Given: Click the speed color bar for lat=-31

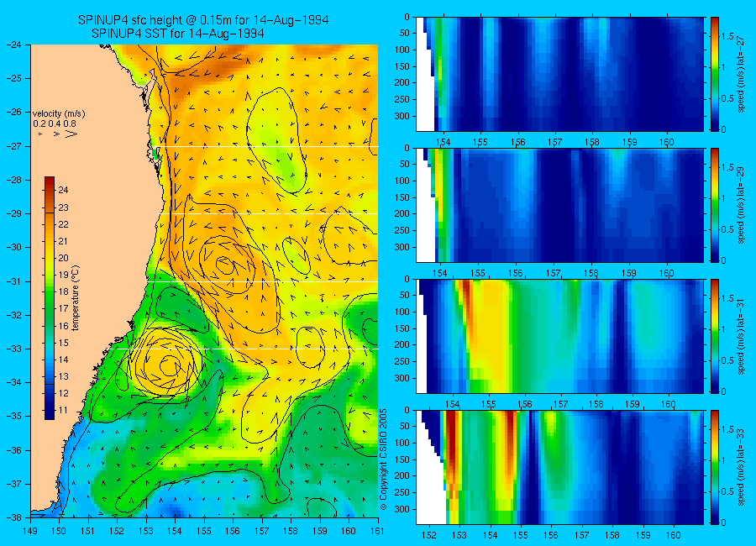Looking at the screenshot, I should (x=715, y=336).
